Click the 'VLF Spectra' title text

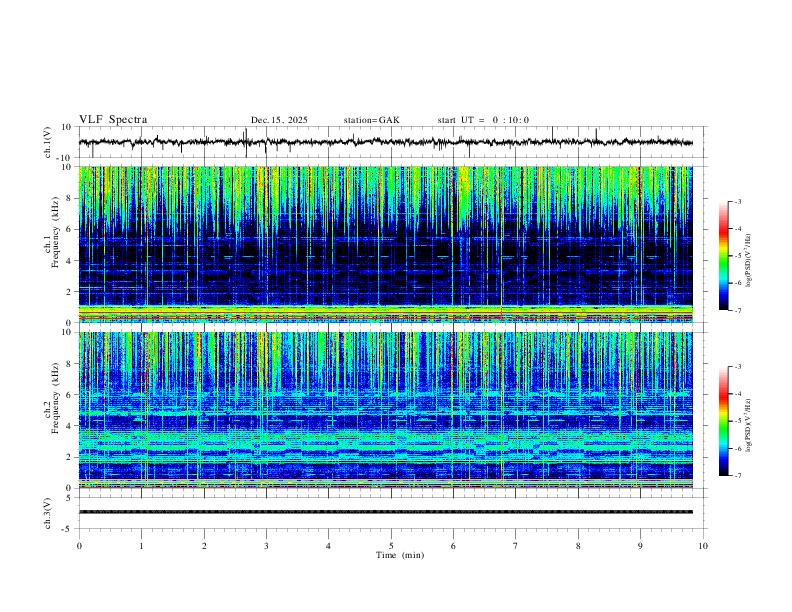pos(113,120)
